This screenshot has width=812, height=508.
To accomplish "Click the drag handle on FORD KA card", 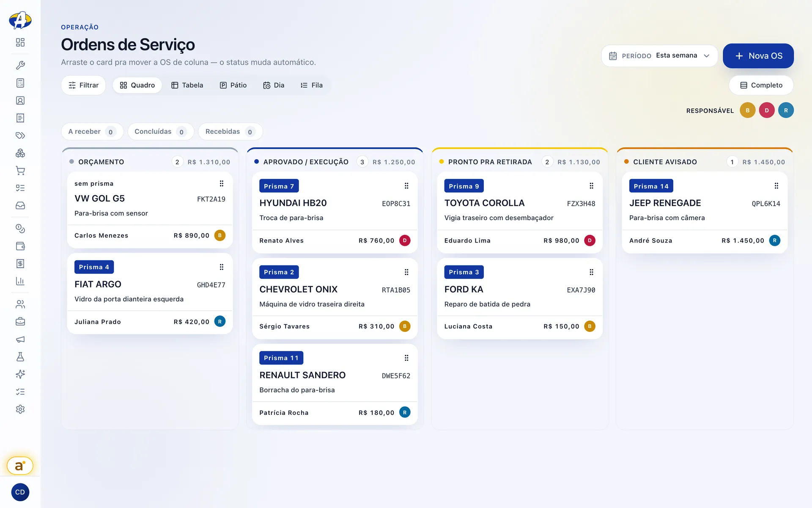I will tap(591, 272).
